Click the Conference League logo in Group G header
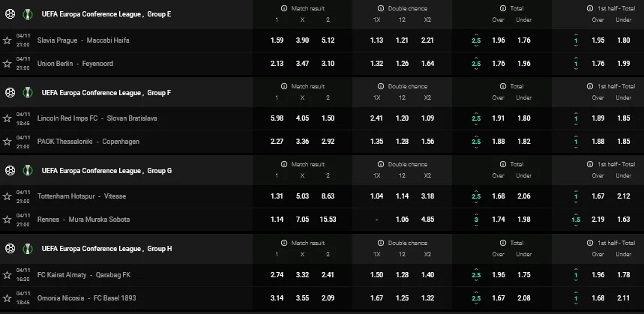Screen dimensions: 644x314 pos(26,171)
